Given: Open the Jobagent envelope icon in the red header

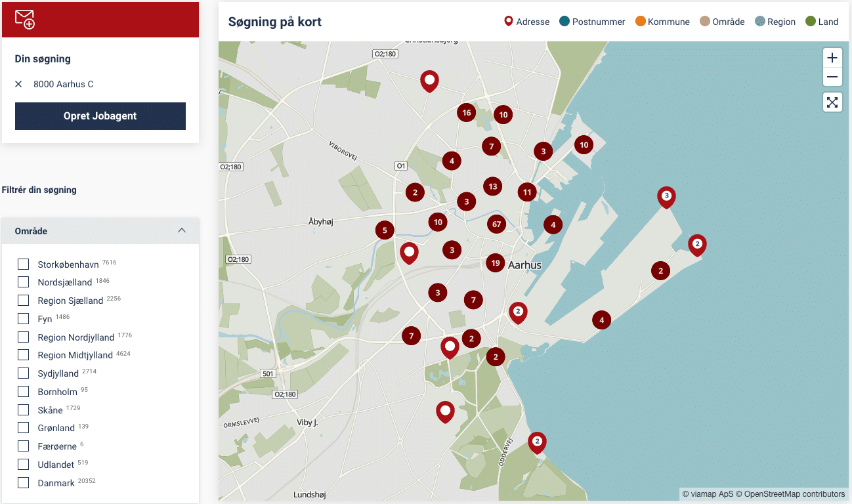Looking at the screenshot, I should [24, 19].
